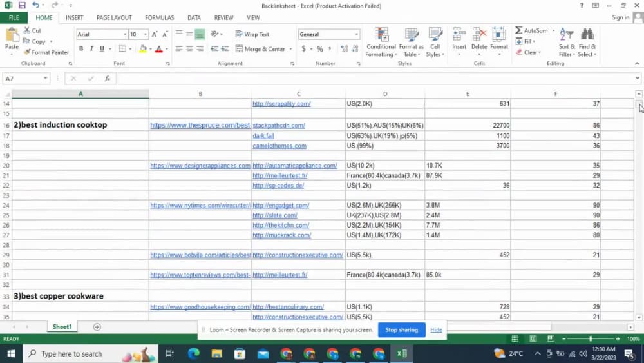Viewport: 644px width, 363px height.
Task: Toggle Underline formatting
Action: 102,48
